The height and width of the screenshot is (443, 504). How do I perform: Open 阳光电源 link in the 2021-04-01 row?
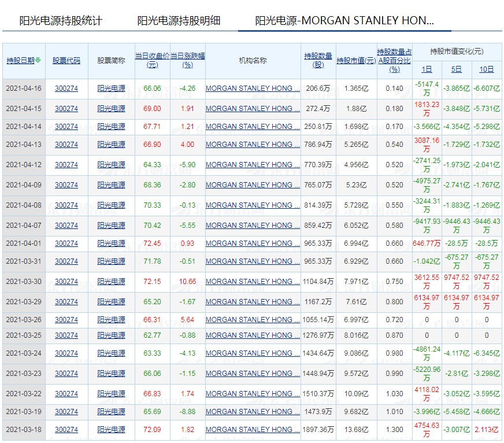111,243
